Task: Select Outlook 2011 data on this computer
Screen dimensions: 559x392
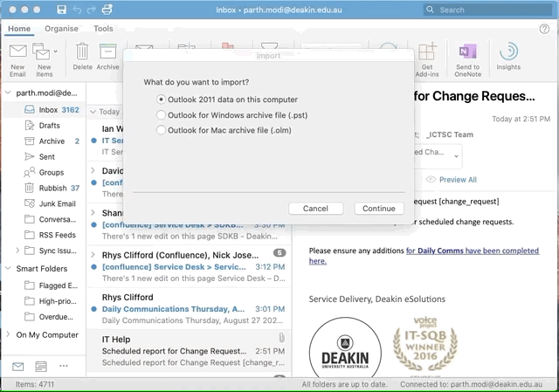Action: tap(161, 100)
